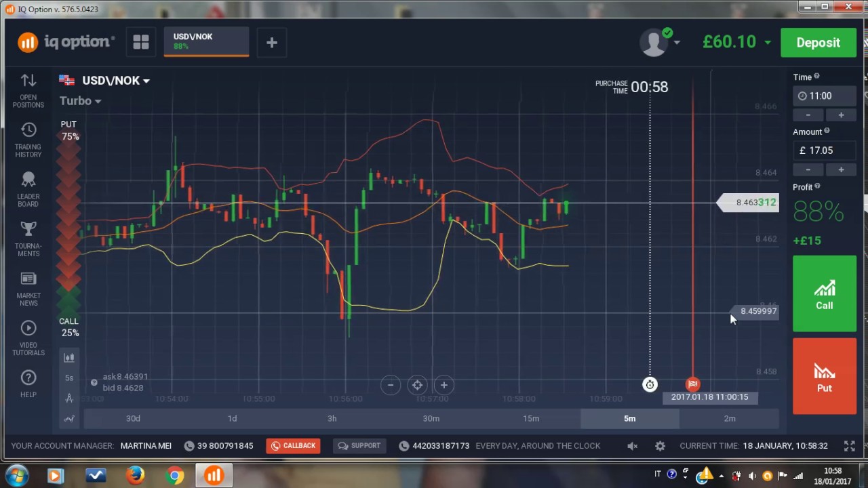Open Google Chrome from the taskbar
Image resolution: width=868 pixels, height=488 pixels.
(x=175, y=476)
